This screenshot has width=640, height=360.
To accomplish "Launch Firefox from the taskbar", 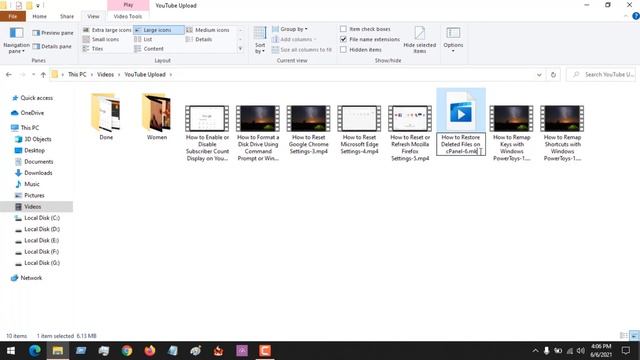I will 150,351.
